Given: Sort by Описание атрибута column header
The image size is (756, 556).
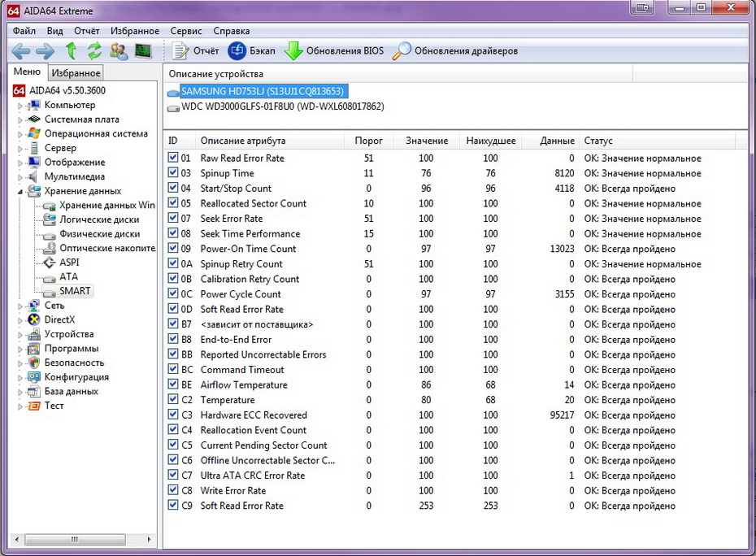Looking at the screenshot, I should (270, 141).
